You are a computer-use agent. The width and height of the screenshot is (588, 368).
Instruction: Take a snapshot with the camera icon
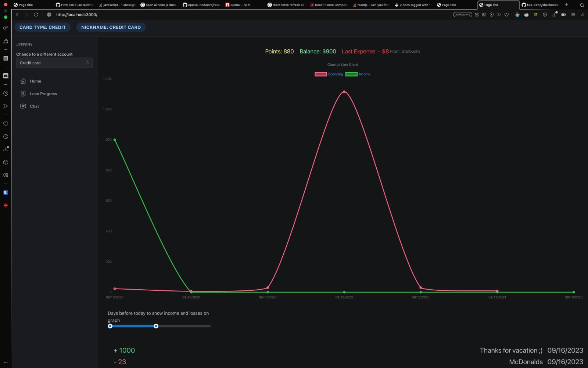[x=484, y=15]
